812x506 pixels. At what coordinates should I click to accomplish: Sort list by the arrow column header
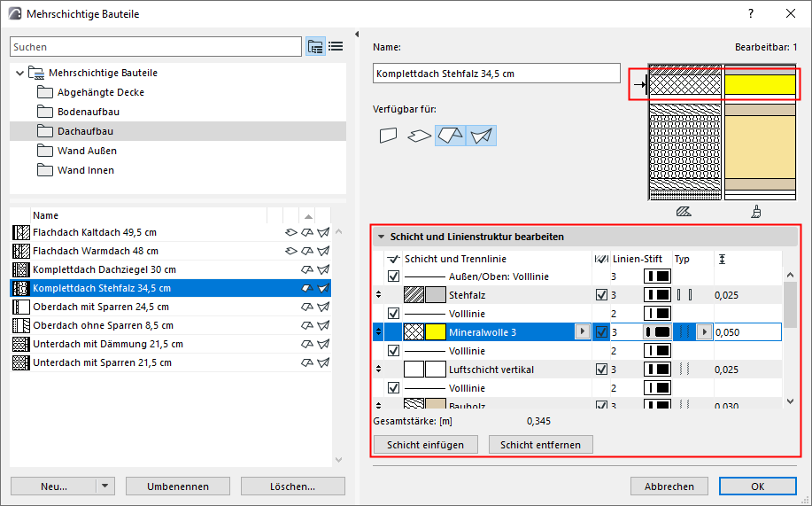point(308,216)
